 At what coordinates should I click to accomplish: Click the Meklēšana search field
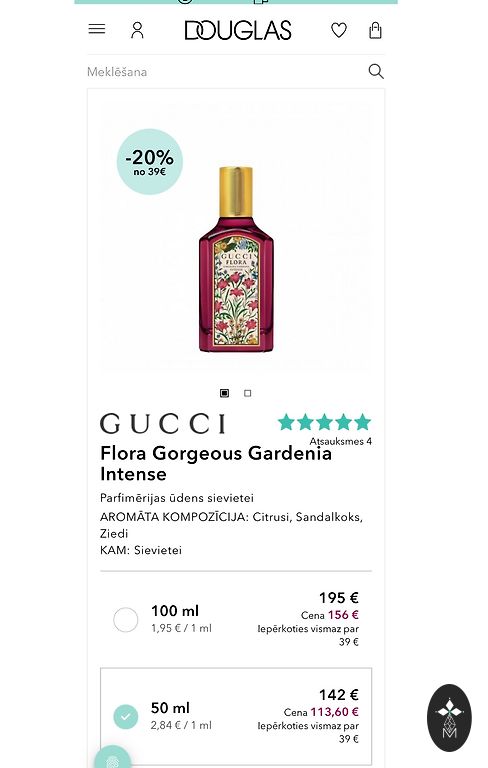point(225,72)
